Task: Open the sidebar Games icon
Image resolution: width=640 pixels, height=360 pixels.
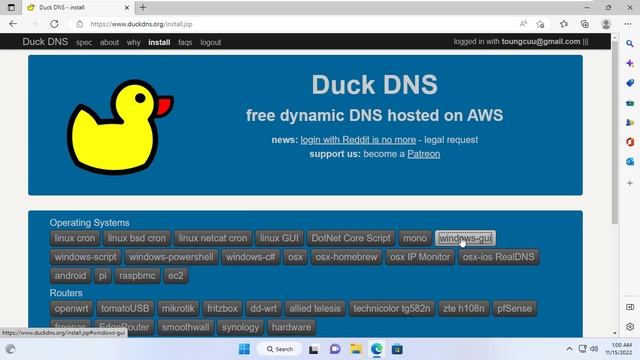Action: coord(630,122)
